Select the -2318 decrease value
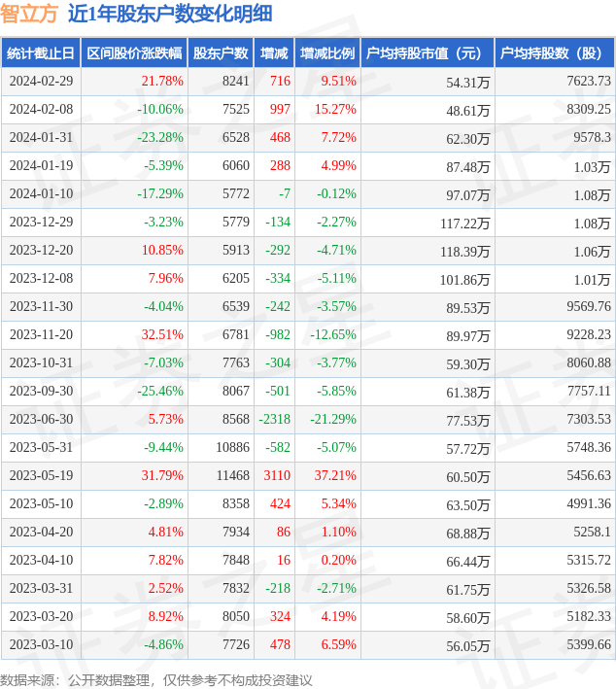This screenshot has height=689, width=616. click(274, 420)
